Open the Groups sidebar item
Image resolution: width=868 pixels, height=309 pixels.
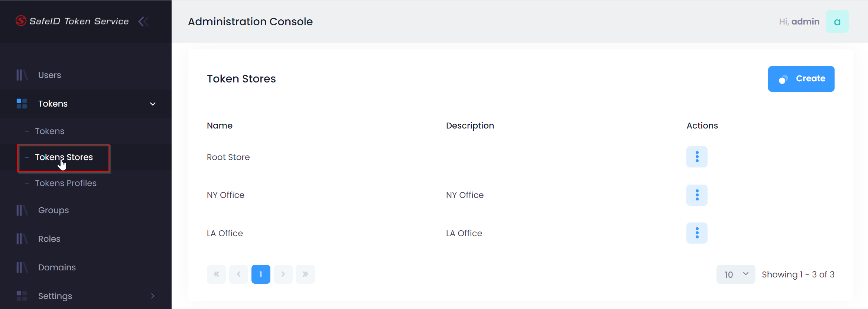53,210
